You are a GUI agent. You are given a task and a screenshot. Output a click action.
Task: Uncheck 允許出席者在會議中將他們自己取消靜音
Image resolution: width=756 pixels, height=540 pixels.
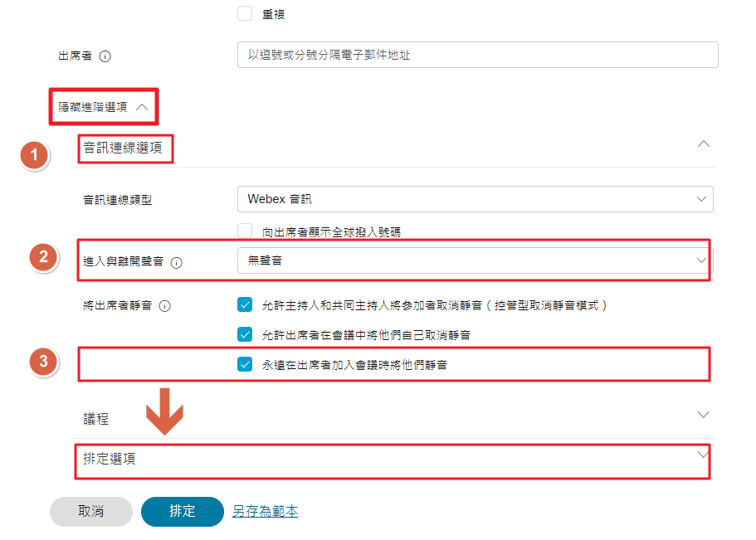(245, 334)
